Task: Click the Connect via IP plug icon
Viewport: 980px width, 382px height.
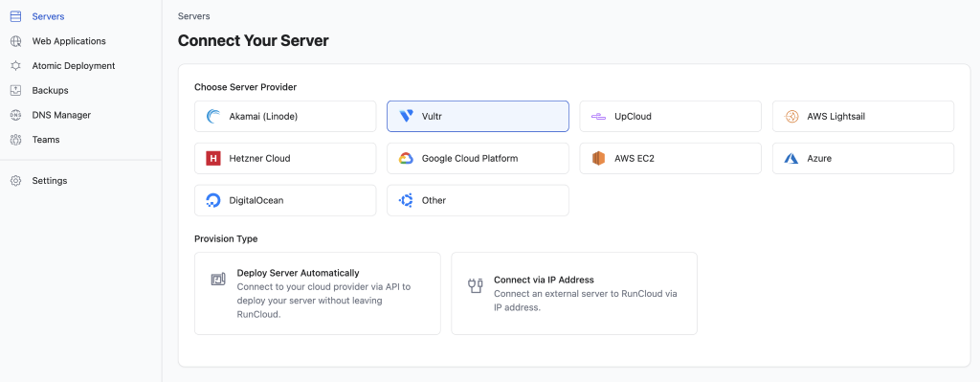Action: tap(475, 285)
